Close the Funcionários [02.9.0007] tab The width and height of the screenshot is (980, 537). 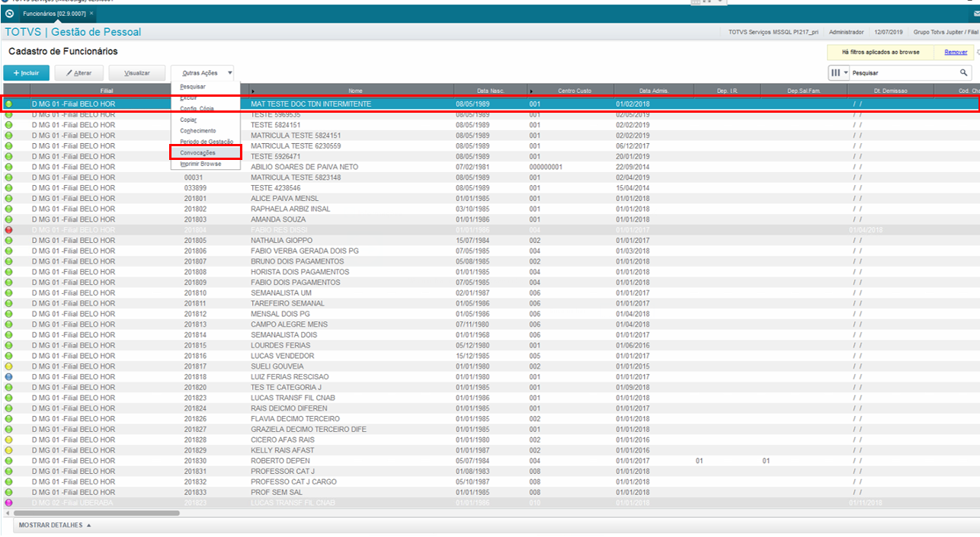coord(91,14)
